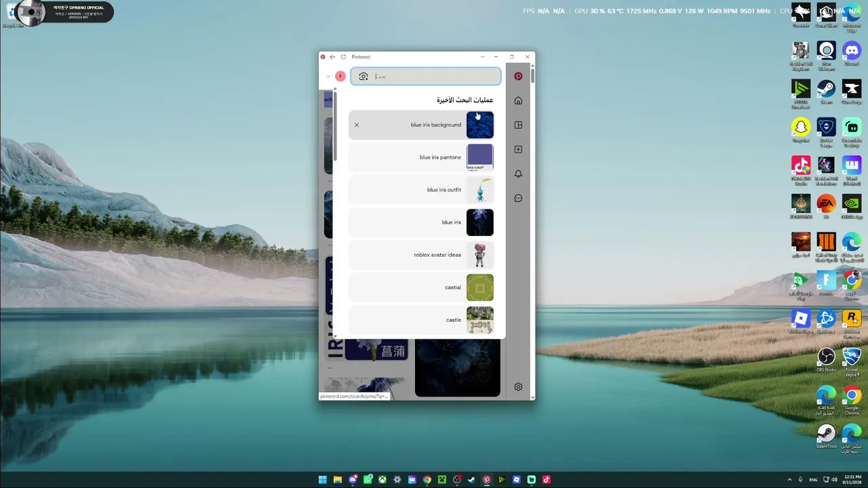Image resolution: width=868 pixels, height=488 pixels.
Task: Open CurseForge desktop shortcut
Action: [852, 91]
